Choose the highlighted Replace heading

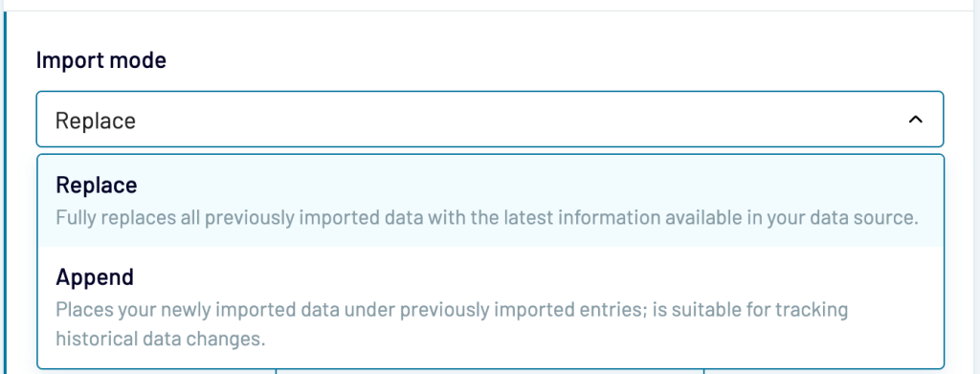coord(97,185)
